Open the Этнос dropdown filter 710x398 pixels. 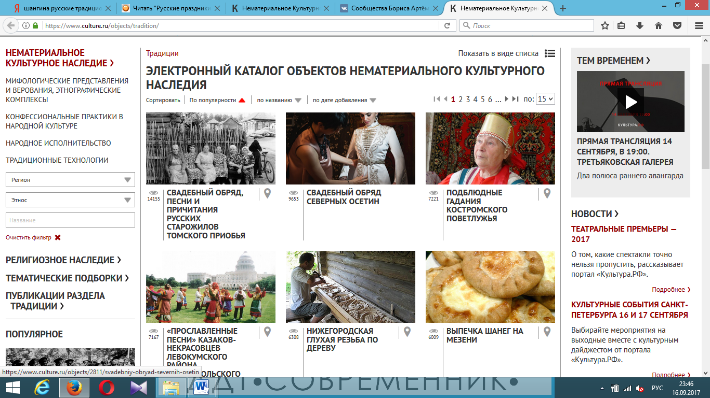[x=70, y=200]
